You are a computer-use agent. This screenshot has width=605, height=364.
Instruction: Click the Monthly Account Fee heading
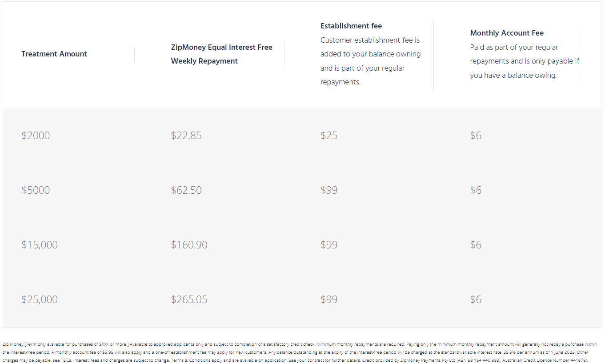(507, 33)
